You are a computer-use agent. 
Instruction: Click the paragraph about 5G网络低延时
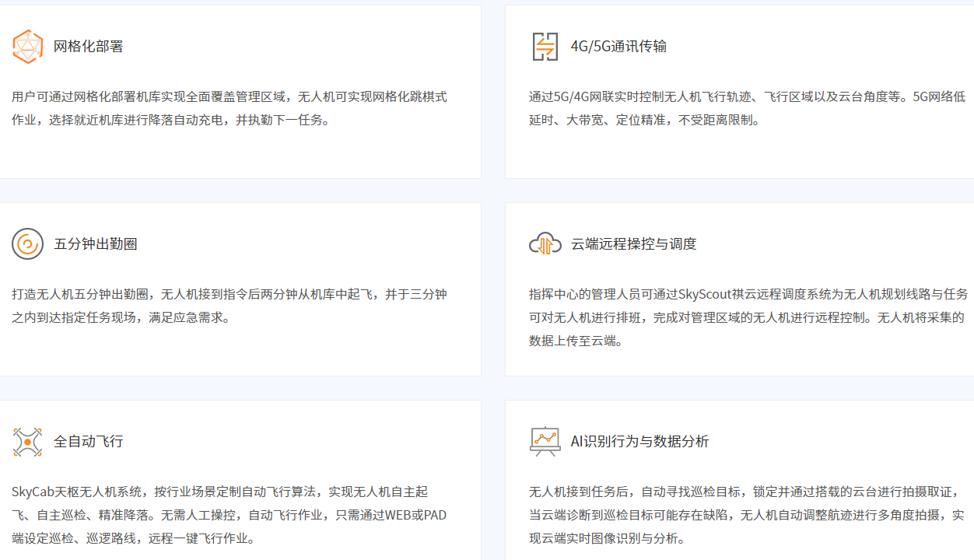pyautogui.click(x=747, y=109)
